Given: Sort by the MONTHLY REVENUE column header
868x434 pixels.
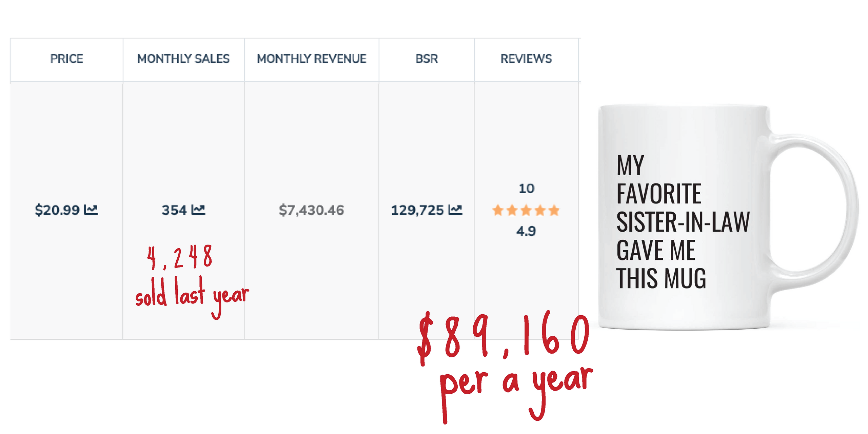Looking at the screenshot, I should click(x=312, y=59).
